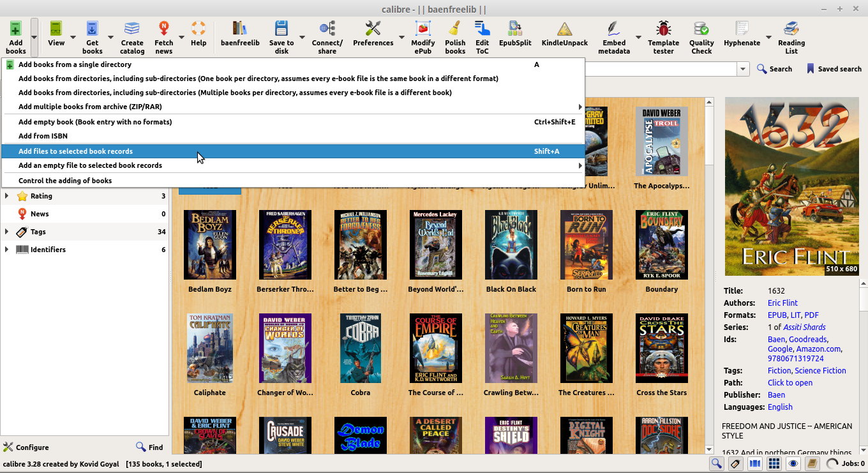Launch the EpubSplit plugin
Viewport: 868px width, 473px height.
(515, 29)
